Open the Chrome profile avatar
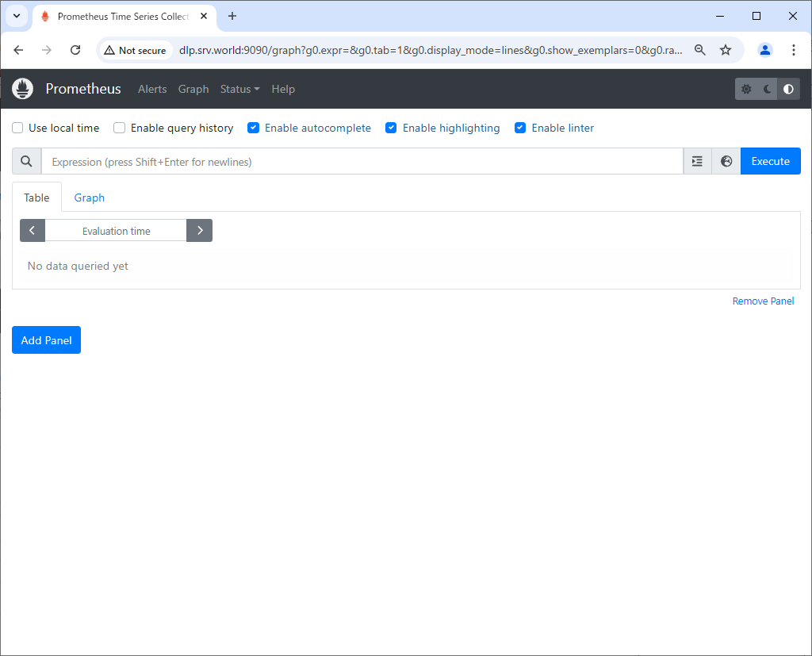 click(765, 50)
